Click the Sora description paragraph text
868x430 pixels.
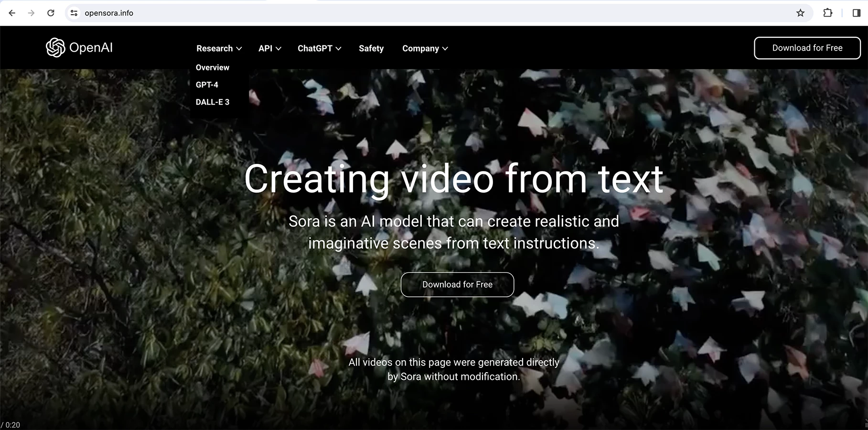[454, 232]
